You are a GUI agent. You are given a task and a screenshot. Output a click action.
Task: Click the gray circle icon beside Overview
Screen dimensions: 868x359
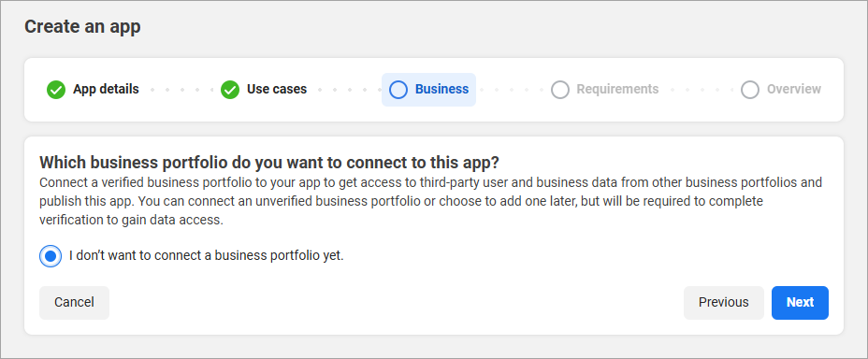point(750,90)
